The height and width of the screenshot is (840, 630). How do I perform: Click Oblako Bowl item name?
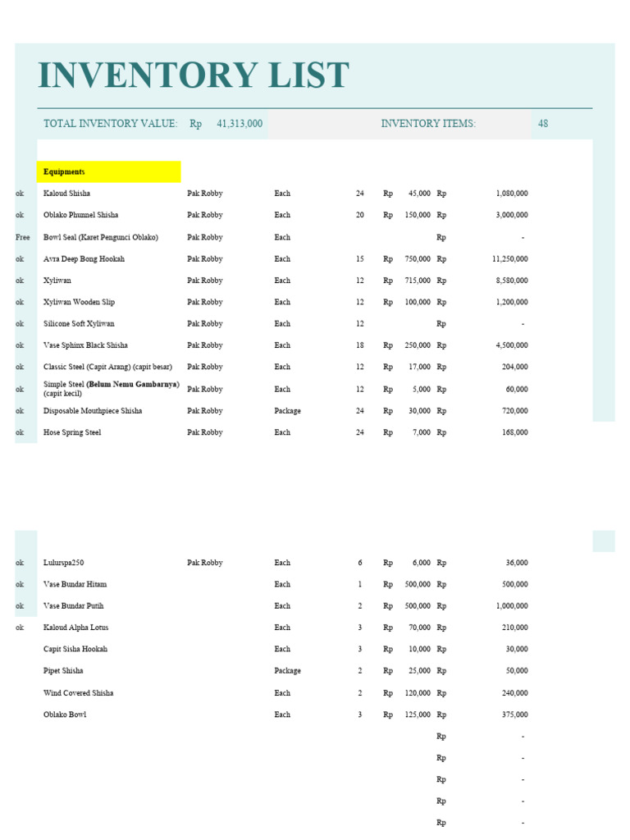[65, 714]
